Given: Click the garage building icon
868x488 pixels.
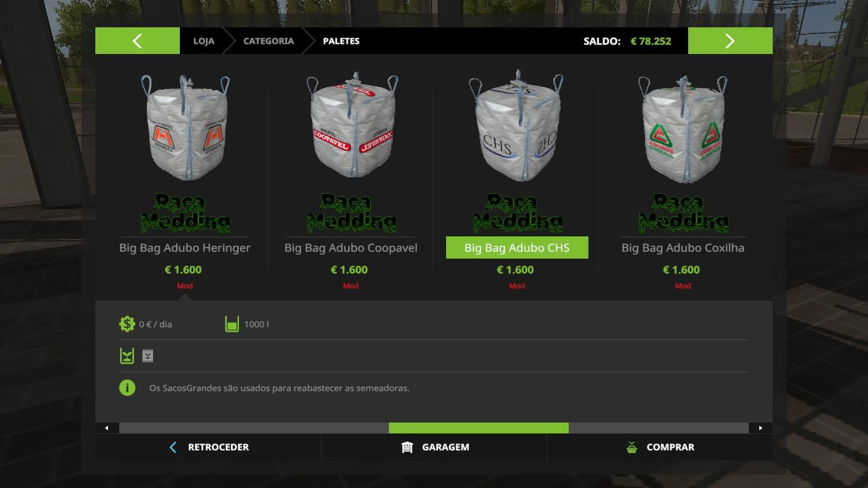Looking at the screenshot, I should point(407,447).
